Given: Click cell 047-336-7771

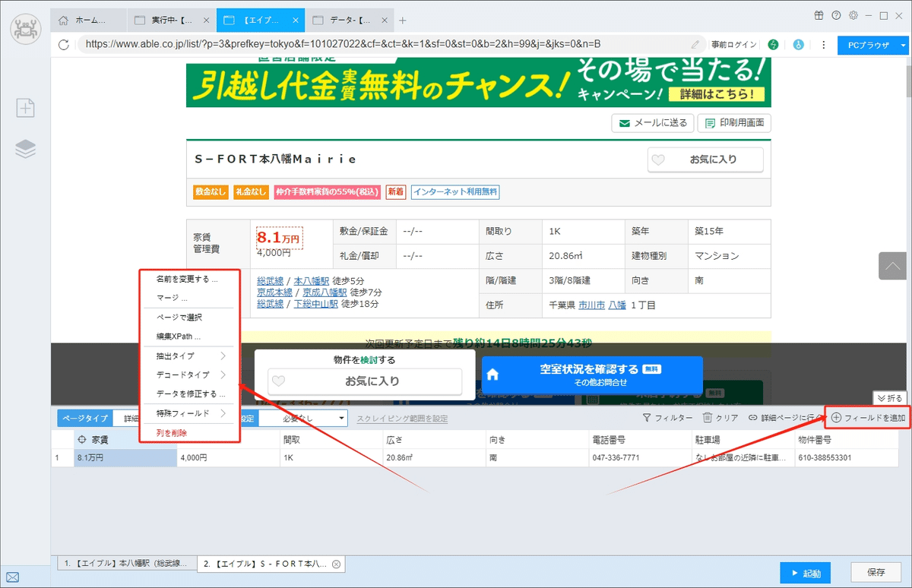Looking at the screenshot, I should coord(638,458).
